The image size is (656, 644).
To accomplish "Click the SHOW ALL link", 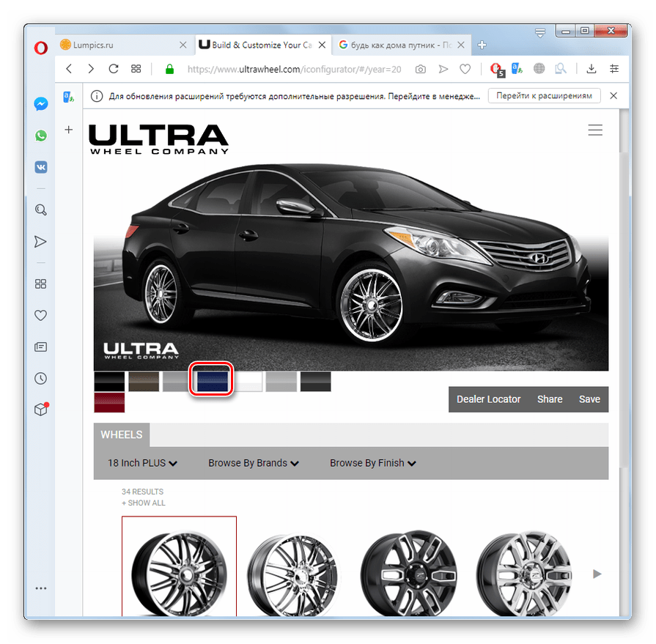I will tap(143, 503).
